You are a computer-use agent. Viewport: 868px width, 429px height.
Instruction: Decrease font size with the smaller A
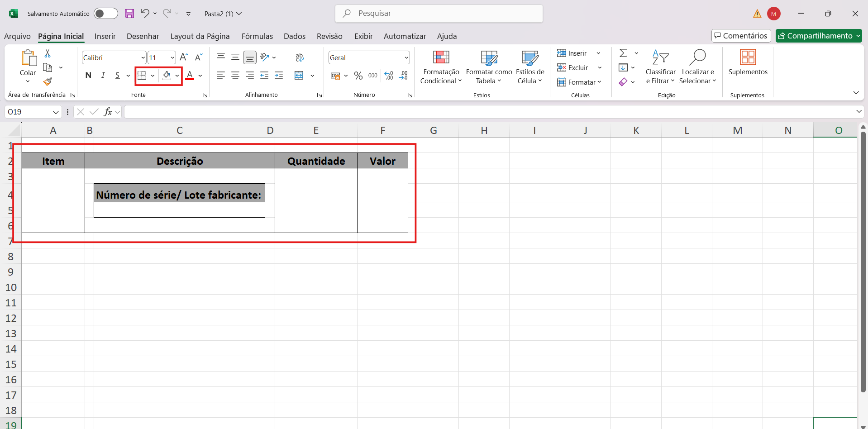tap(199, 57)
